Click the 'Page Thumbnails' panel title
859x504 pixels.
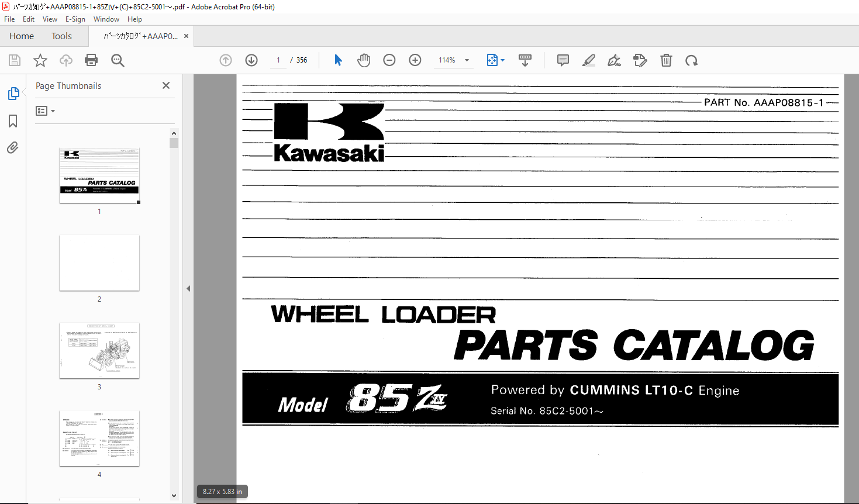point(68,86)
